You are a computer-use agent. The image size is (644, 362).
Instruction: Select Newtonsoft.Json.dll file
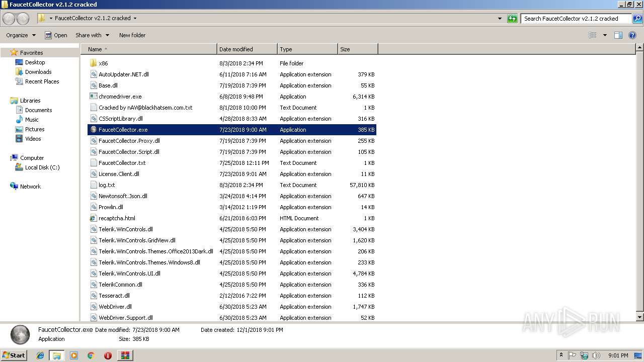(232, 196)
